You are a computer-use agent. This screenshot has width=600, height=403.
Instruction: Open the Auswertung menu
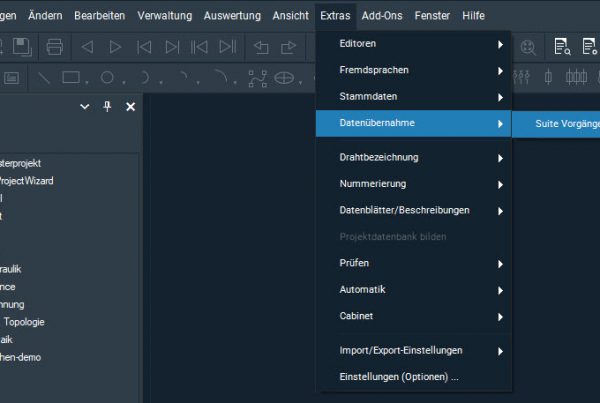(233, 16)
